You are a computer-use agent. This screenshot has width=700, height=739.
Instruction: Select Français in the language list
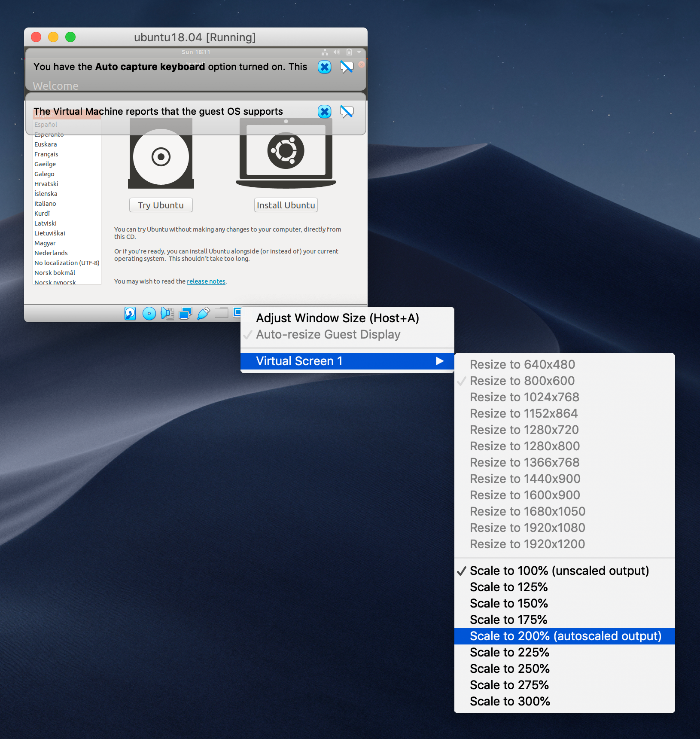click(67, 154)
